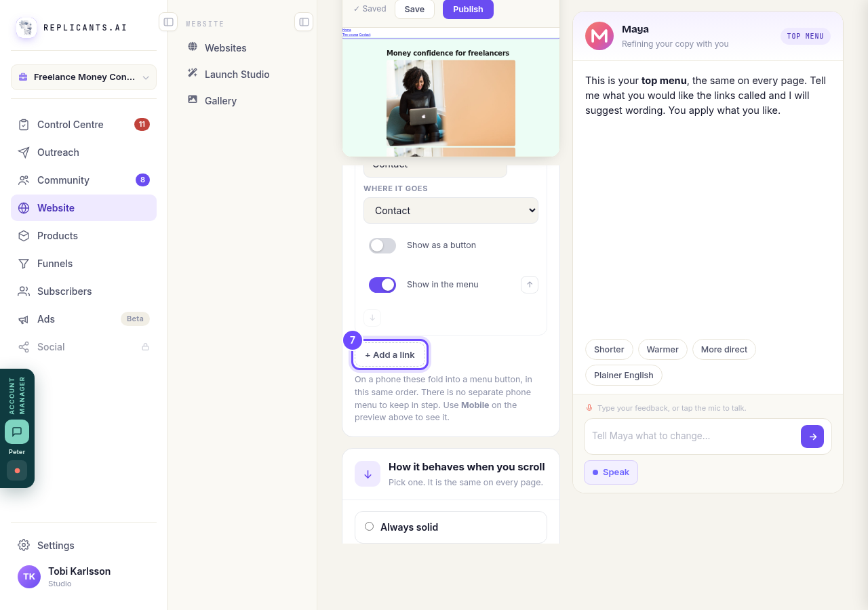The image size is (868, 610).
Task: Click the scroll behavior arrow icon
Action: tap(368, 474)
